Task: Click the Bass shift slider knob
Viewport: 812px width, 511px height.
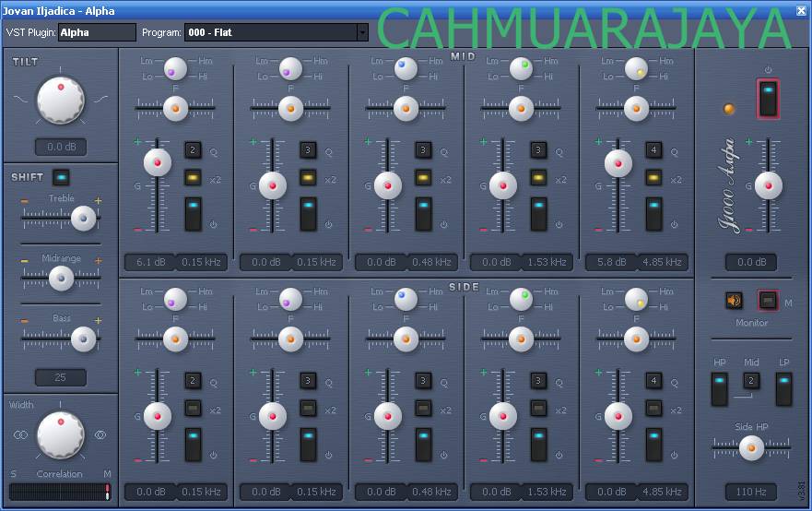Action: click(83, 339)
